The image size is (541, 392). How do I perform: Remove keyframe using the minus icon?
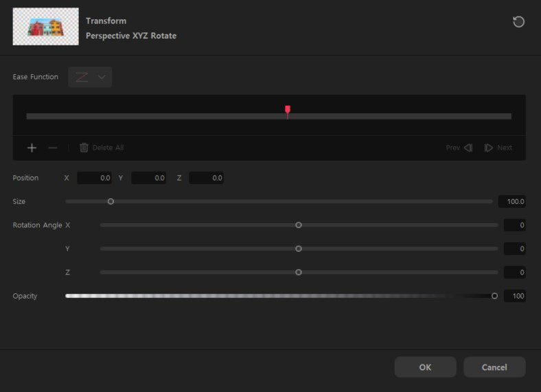[x=53, y=148]
